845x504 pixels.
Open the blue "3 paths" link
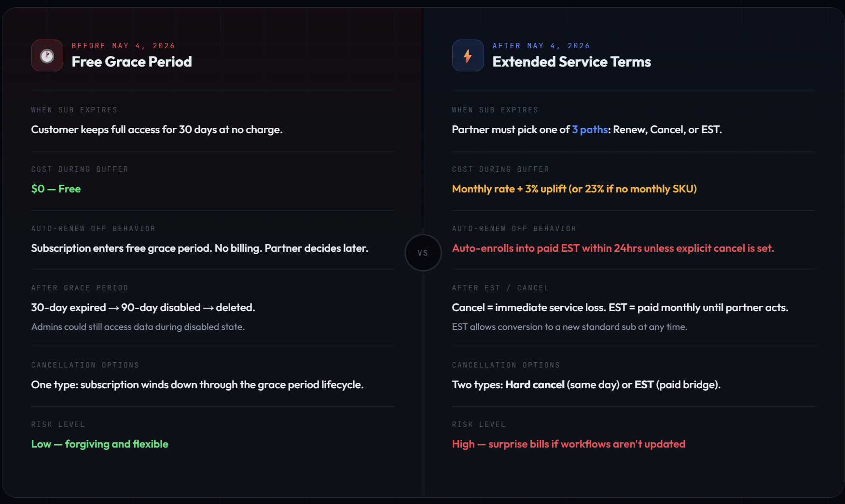coord(590,130)
